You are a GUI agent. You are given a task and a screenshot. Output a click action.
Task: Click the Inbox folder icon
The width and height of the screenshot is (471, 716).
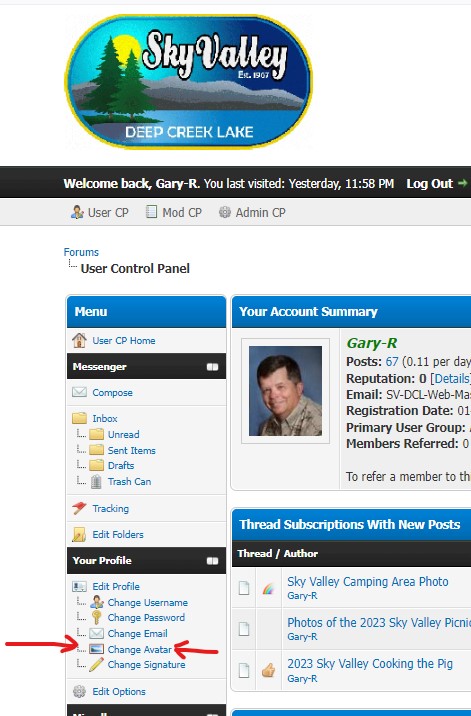79,418
